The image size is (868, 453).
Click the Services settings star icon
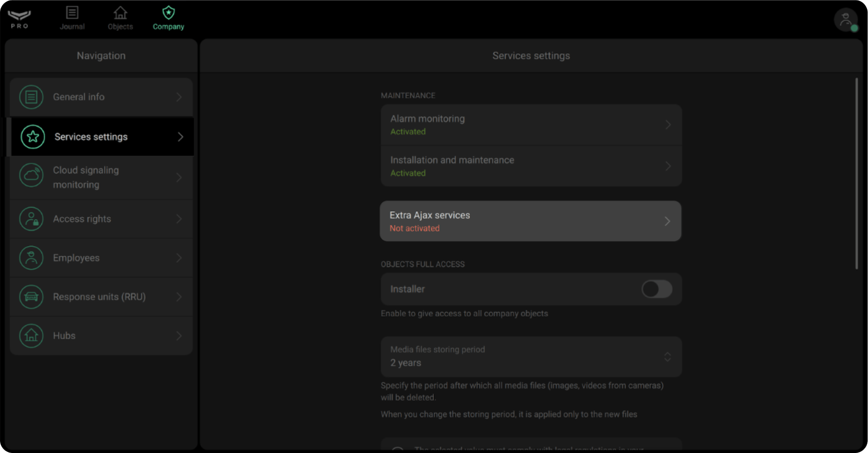click(x=33, y=137)
